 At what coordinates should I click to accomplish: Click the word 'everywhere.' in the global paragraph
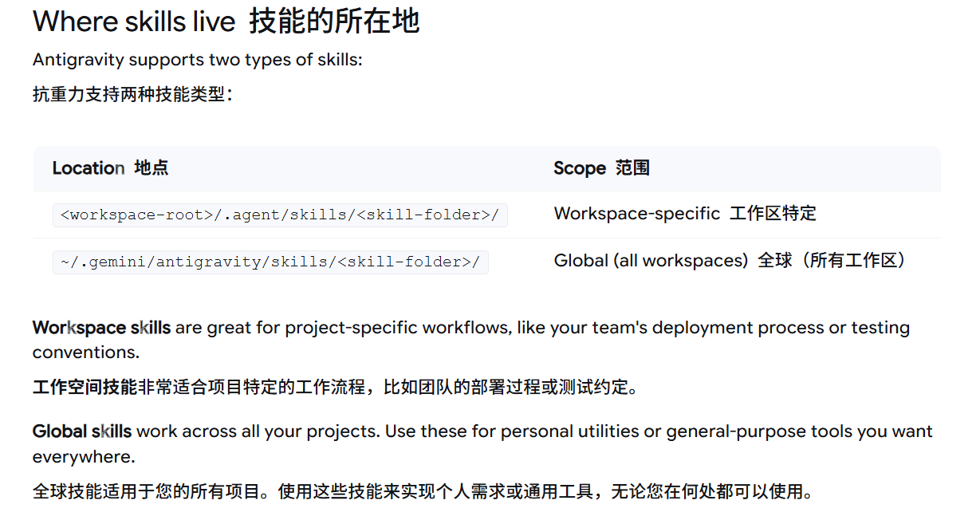click(84, 457)
